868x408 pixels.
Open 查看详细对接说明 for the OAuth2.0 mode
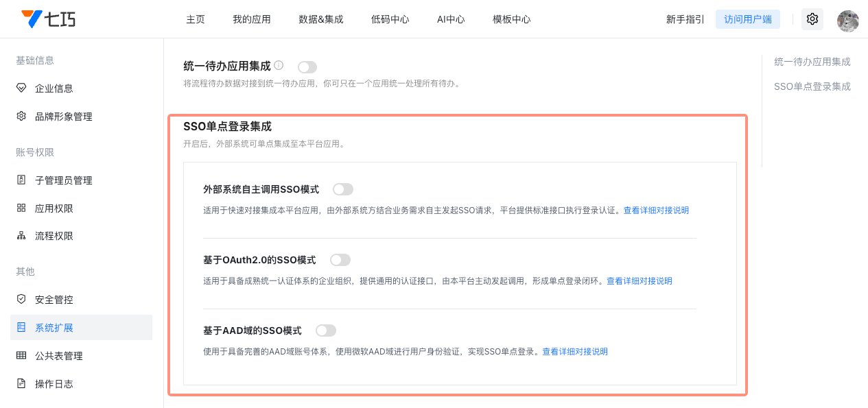click(x=640, y=281)
